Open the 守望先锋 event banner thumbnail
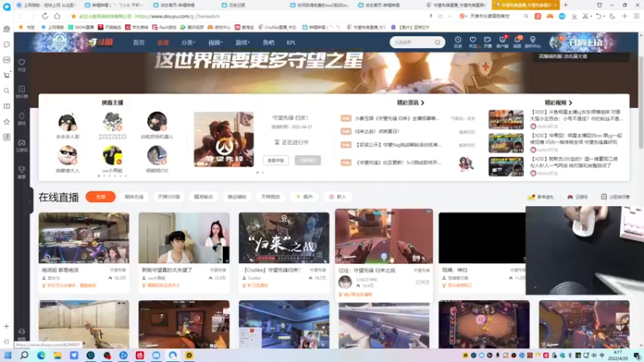644x362 pixels. (x=224, y=139)
